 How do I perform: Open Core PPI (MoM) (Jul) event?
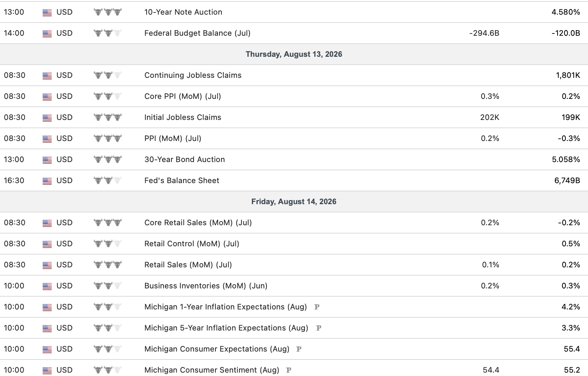pos(183,96)
